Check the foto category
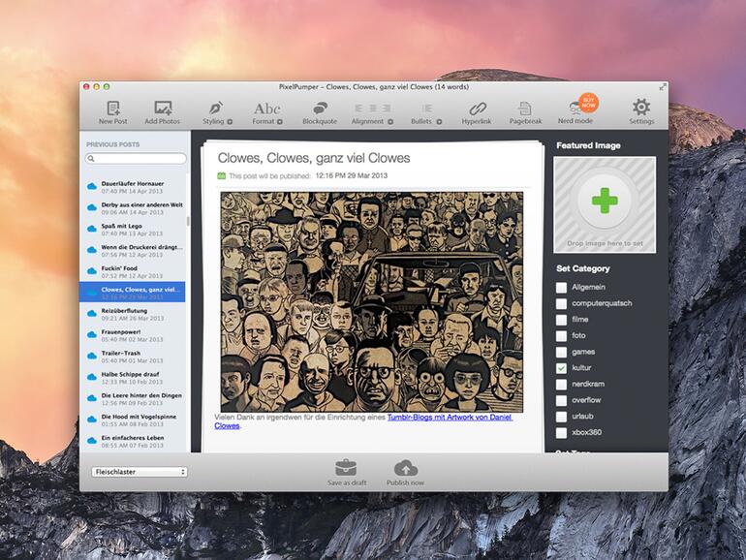Viewport: 746px width, 560px height. pyautogui.click(x=561, y=336)
